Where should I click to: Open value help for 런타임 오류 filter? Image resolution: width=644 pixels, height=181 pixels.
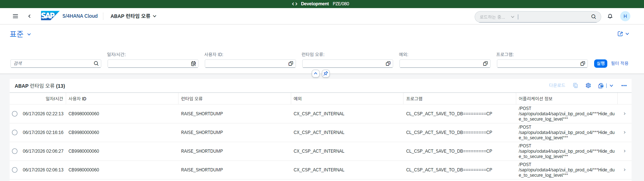[388, 64]
